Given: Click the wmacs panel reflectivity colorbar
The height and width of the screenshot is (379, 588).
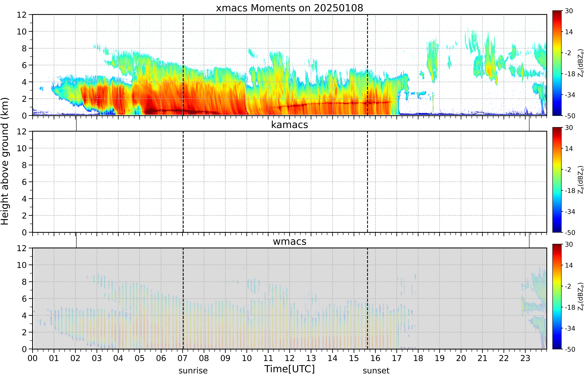Looking at the screenshot, I should pos(557,297).
